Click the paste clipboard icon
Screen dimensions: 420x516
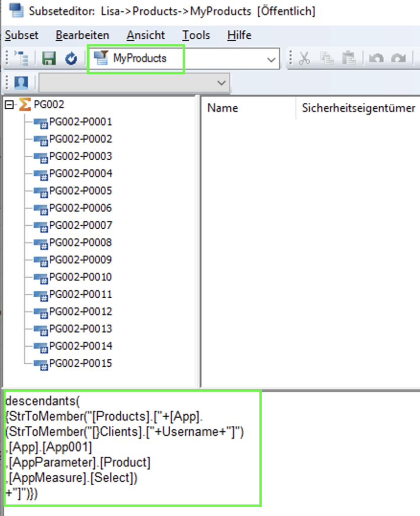coord(348,58)
